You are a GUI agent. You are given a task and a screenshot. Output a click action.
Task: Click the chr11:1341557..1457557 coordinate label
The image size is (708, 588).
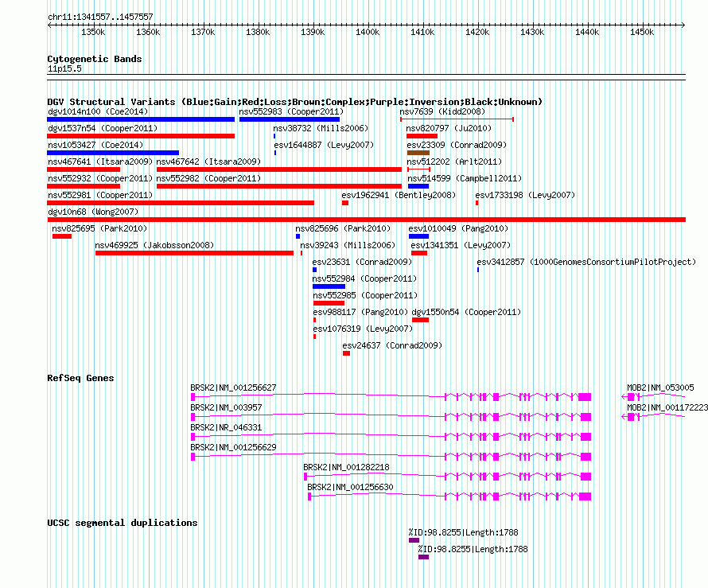(x=100, y=17)
